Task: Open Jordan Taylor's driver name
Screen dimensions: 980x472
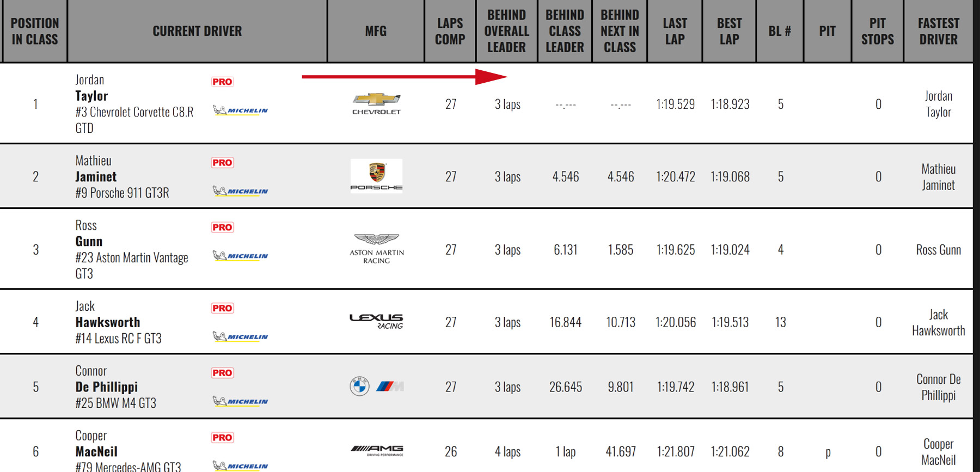Action: pos(91,96)
